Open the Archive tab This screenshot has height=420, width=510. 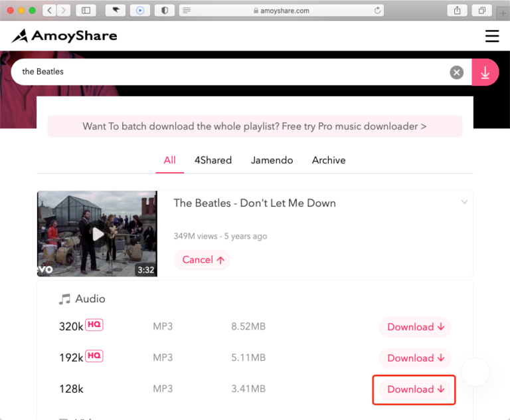click(x=329, y=160)
